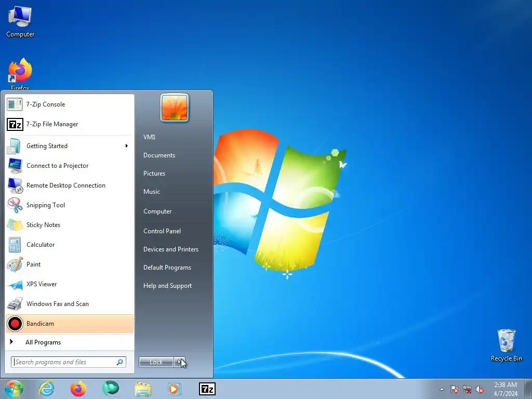This screenshot has height=399, width=532.
Task: Open Music from Start menu
Action: click(151, 192)
